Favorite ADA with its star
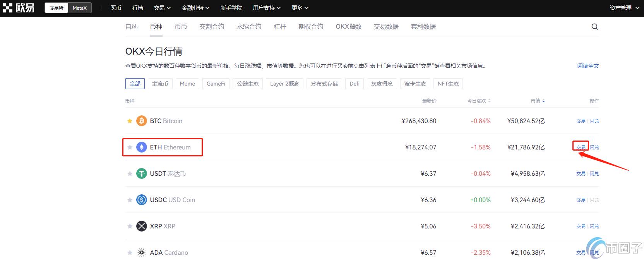The width and height of the screenshot is (644, 259). coord(130,252)
